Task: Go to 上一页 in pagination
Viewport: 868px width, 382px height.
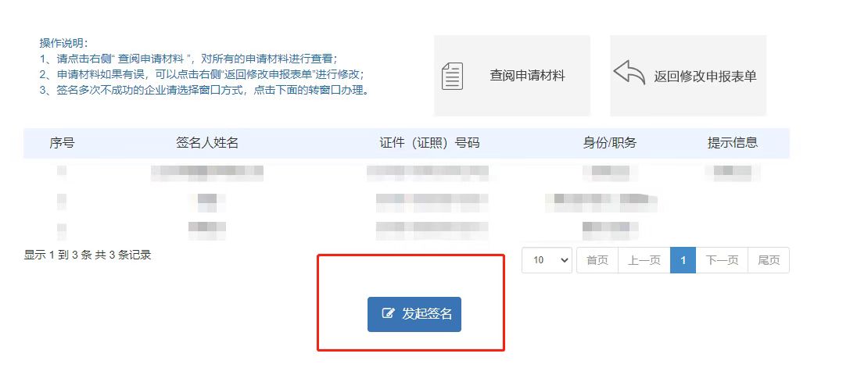Action: [x=644, y=260]
